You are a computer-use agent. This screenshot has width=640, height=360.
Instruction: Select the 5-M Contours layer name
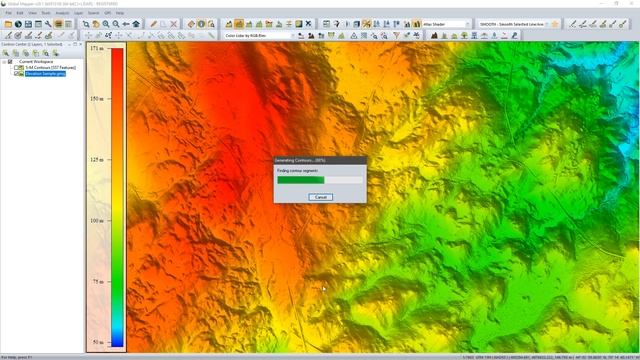[51, 67]
